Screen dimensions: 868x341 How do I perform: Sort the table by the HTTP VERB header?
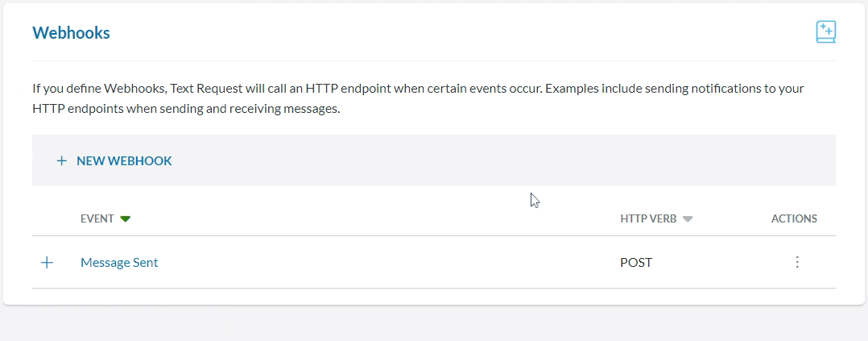pos(648,218)
